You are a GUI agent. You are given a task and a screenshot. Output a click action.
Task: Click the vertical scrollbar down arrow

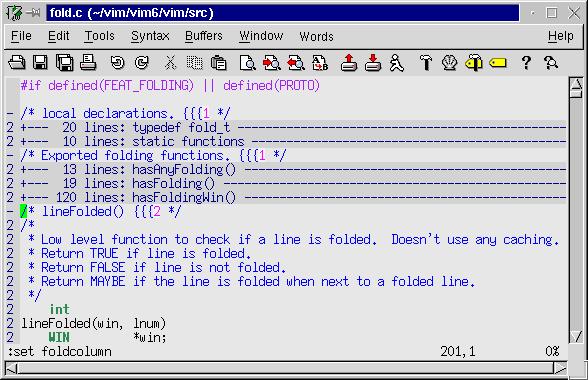[x=576, y=336]
